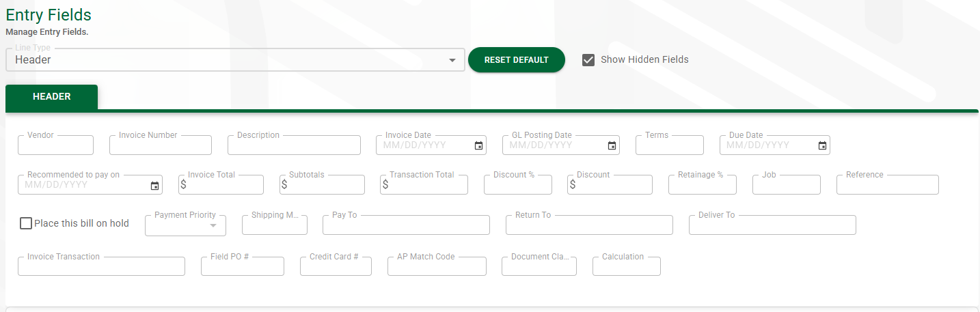The image size is (980, 312).
Task: Select the Credit Card # field
Action: 335,267
